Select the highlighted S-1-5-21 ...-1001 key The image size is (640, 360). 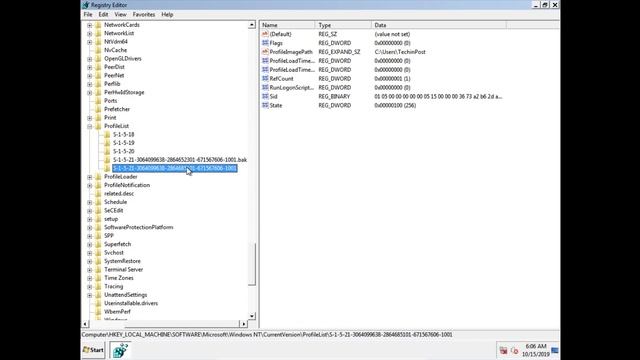175,168
